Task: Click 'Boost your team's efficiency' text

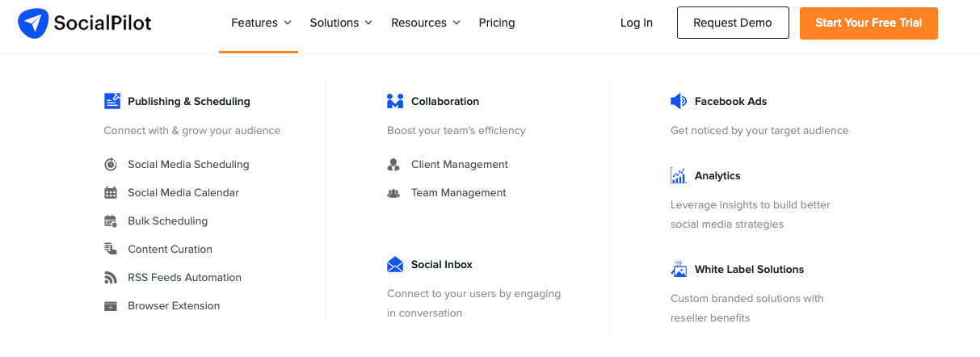Action: click(x=456, y=130)
